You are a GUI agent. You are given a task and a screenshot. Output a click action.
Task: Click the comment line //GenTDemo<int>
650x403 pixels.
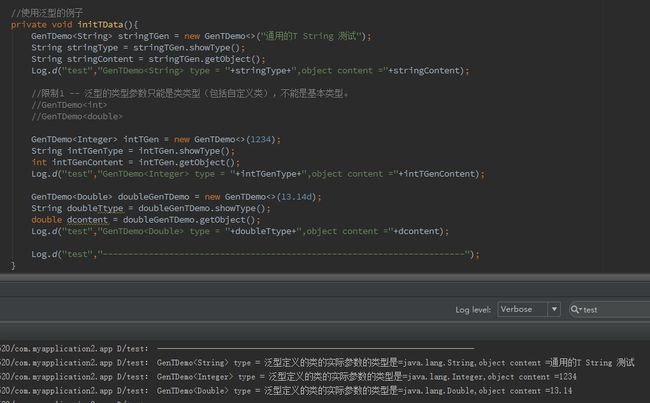[69, 105]
